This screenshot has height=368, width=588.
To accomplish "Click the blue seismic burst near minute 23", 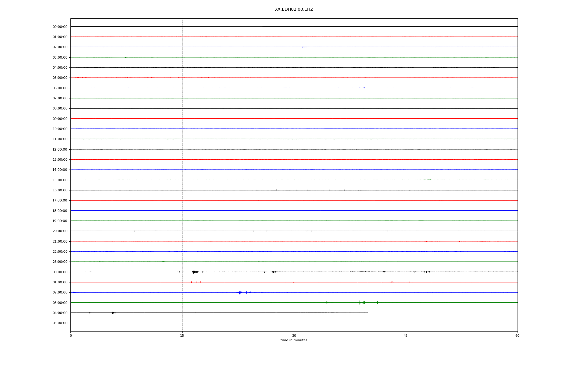I will coord(240,292).
